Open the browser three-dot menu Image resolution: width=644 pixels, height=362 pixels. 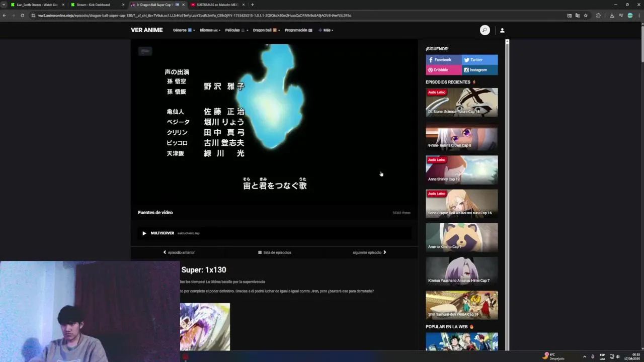click(x=639, y=16)
